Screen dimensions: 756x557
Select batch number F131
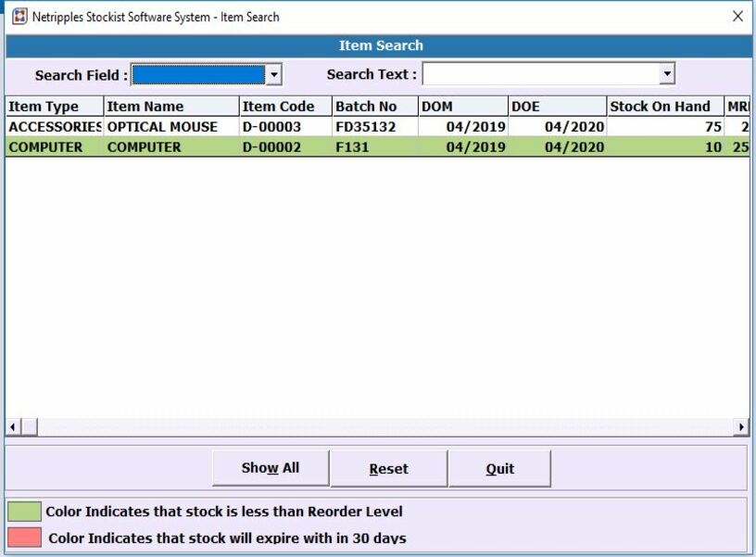click(x=375, y=147)
